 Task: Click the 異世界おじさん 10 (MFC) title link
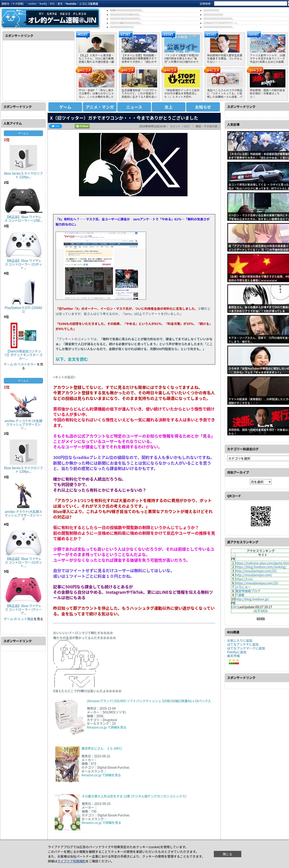[102, 748]
